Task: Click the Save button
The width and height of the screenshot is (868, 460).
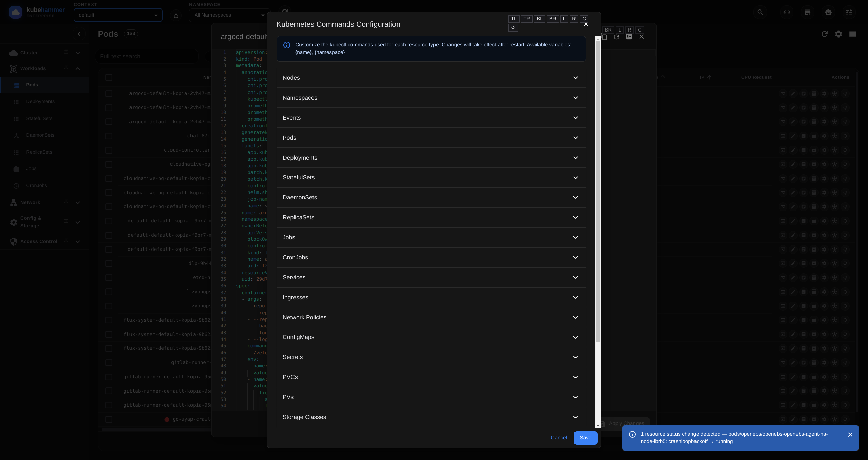Action: 585,438
